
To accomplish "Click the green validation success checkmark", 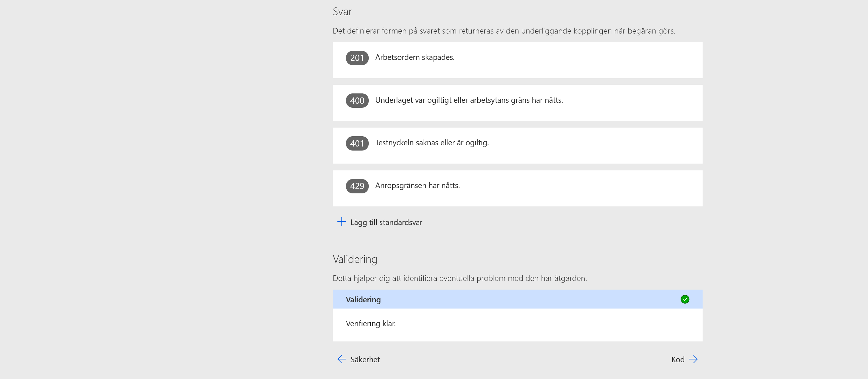I will pos(685,299).
